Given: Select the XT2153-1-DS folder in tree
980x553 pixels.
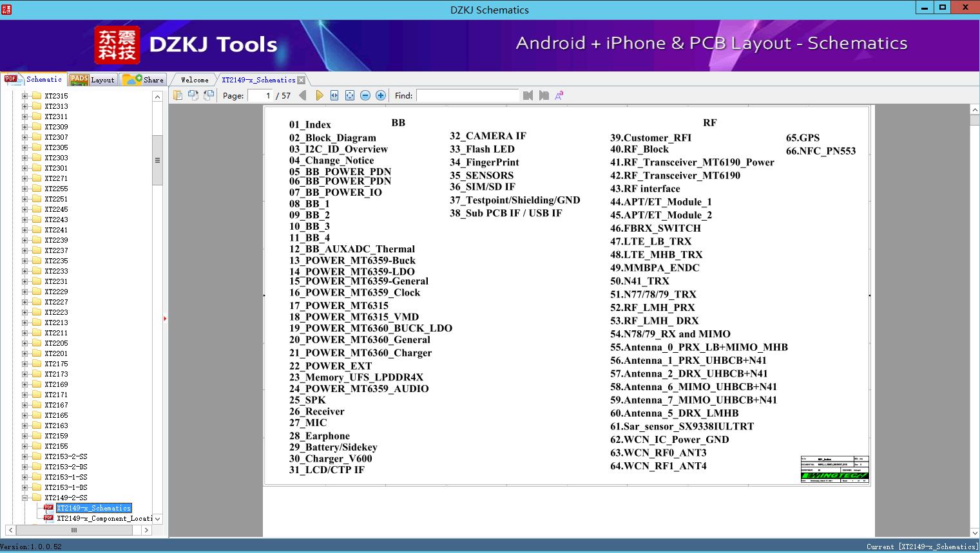Looking at the screenshot, I should point(66,487).
